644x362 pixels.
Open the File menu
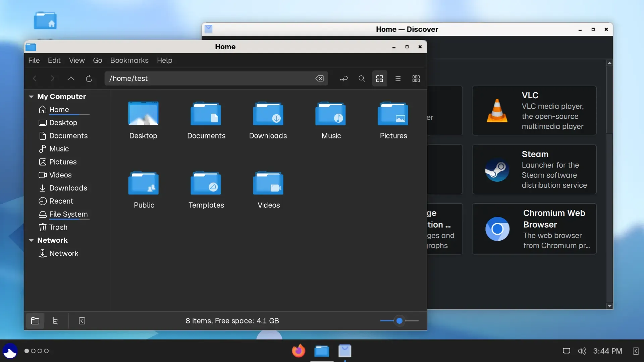coord(34,60)
